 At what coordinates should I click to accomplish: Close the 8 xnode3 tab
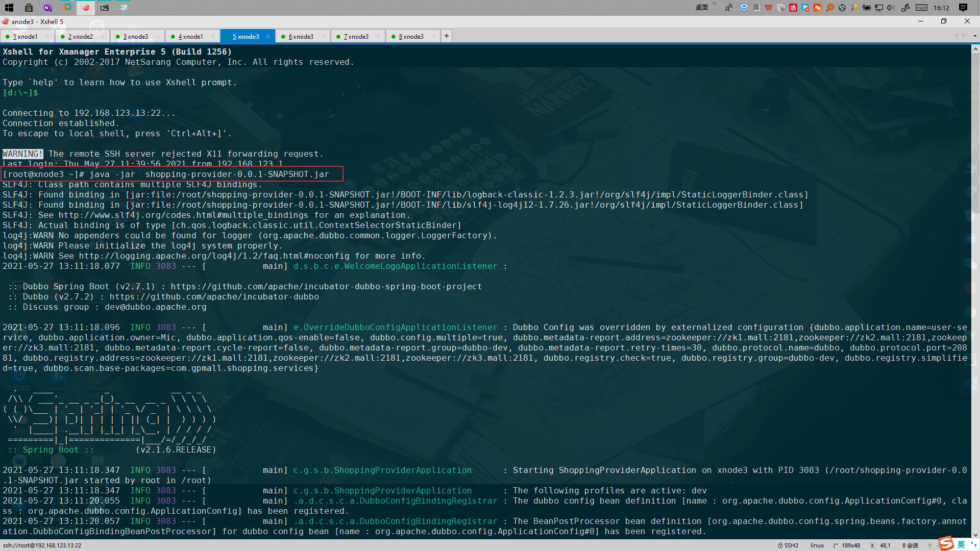[x=433, y=37]
